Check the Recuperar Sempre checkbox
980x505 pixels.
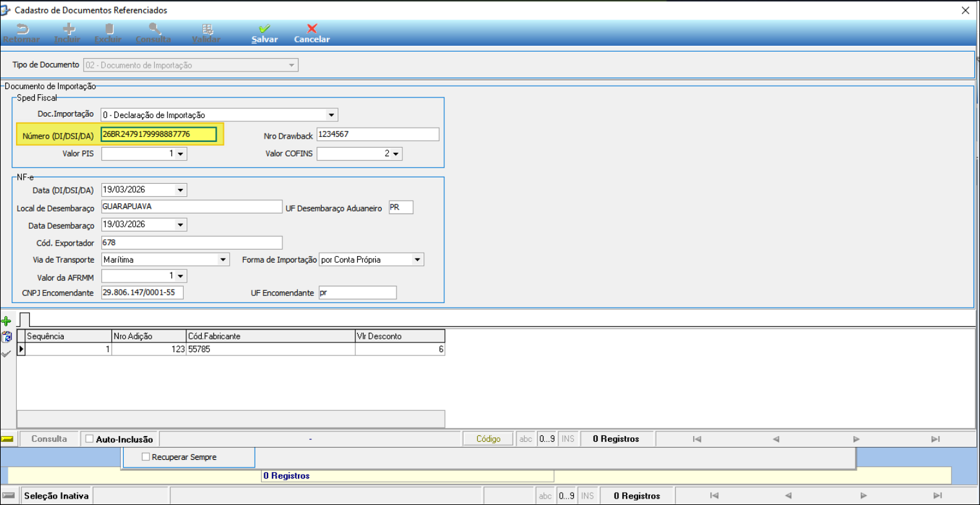[x=146, y=457]
